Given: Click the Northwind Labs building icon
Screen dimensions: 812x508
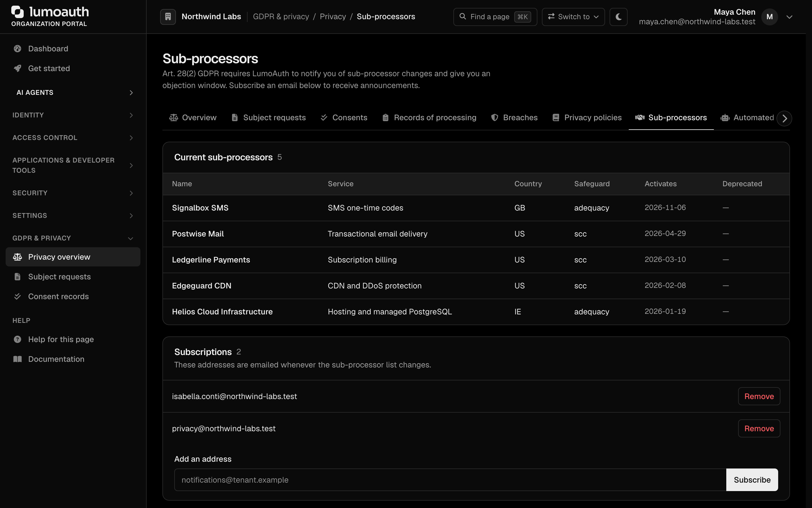Looking at the screenshot, I should tap(168, 16).
